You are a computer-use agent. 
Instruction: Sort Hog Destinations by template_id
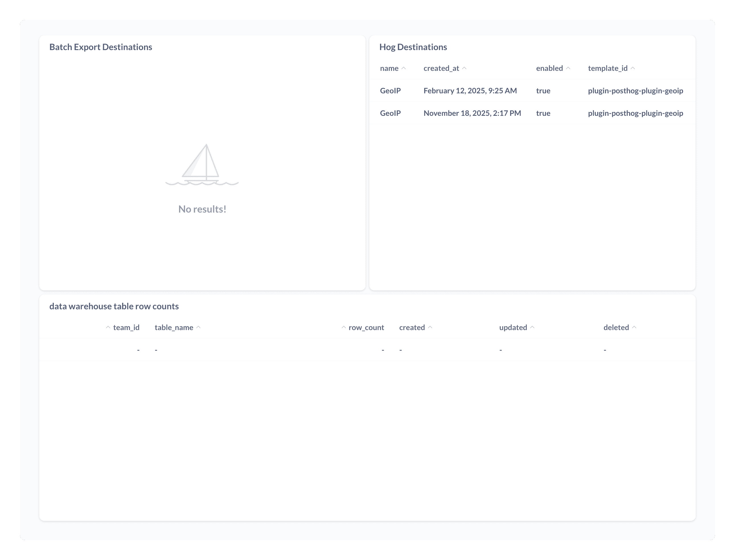point(608,68)
